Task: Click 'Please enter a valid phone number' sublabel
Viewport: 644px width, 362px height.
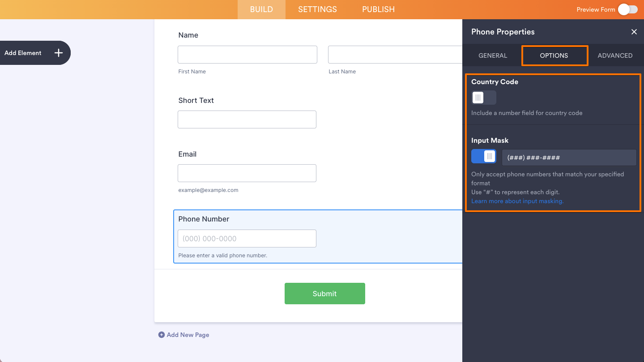Action: (x=222, y=256)
